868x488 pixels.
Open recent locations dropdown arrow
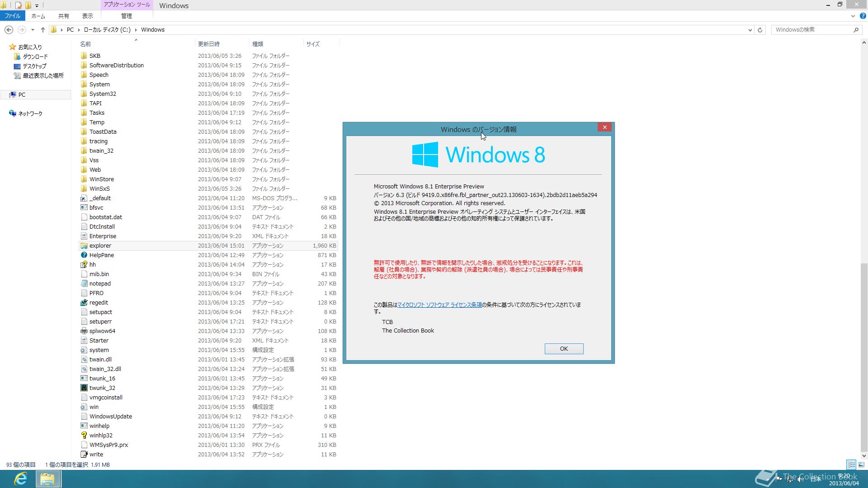(x=33, y=30)
